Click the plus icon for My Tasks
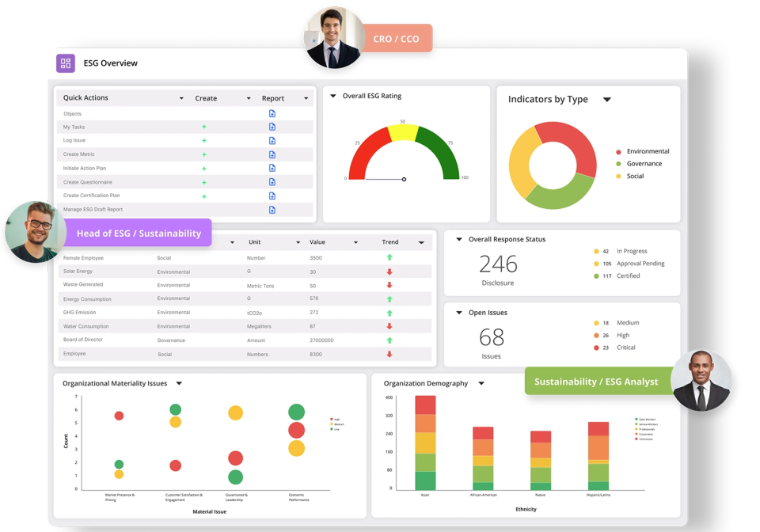 203,127
